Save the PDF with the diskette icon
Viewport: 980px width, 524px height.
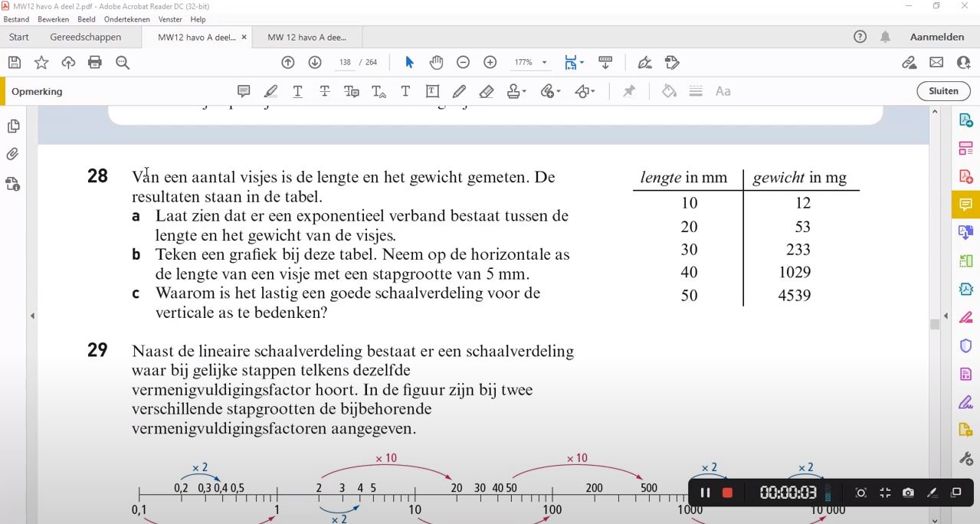(x=14, y=63)
